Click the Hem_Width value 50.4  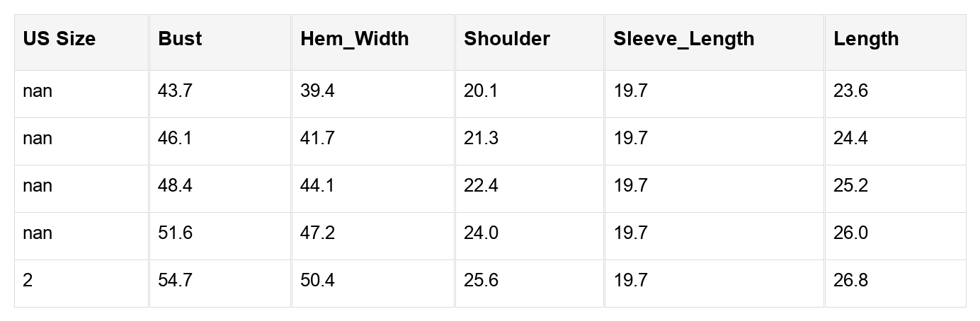tap(317, 281)
